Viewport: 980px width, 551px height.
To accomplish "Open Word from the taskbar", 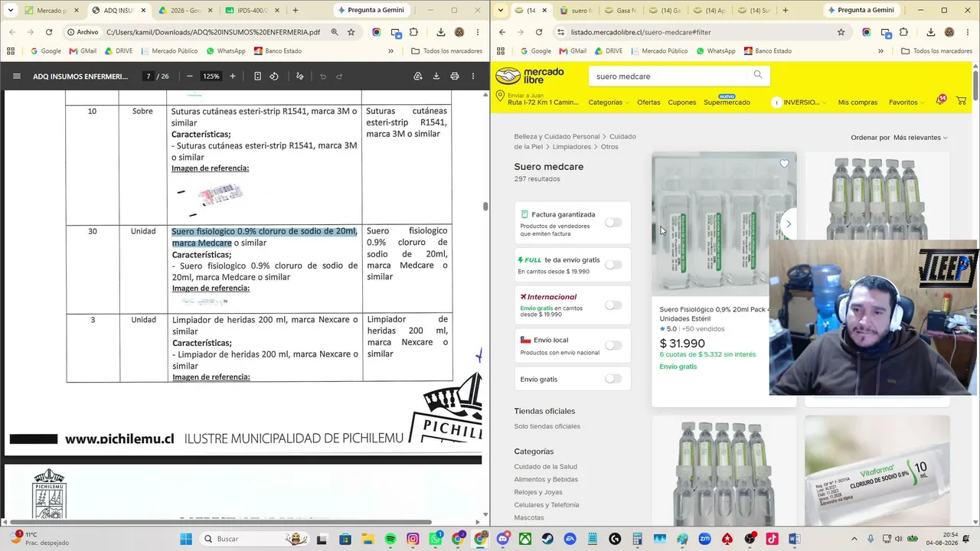I will pos(794,539).
